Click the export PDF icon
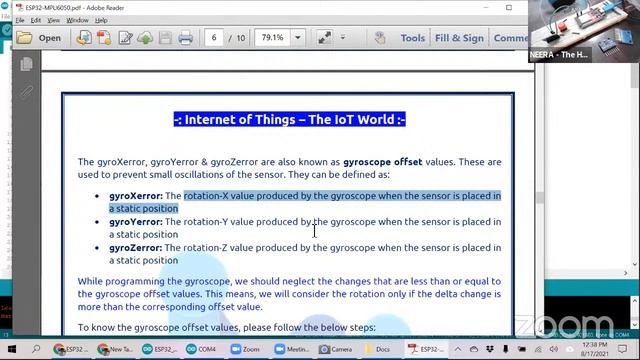Image resolution: width=640 pixels, height=360 pixels. click(x=104, y=38)
